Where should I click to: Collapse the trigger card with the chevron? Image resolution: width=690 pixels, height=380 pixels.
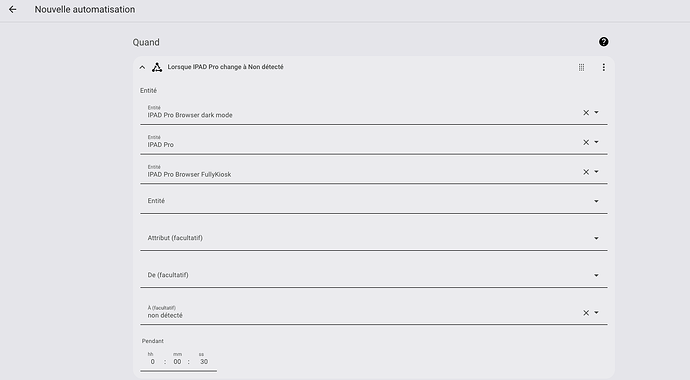pos(142,67)
